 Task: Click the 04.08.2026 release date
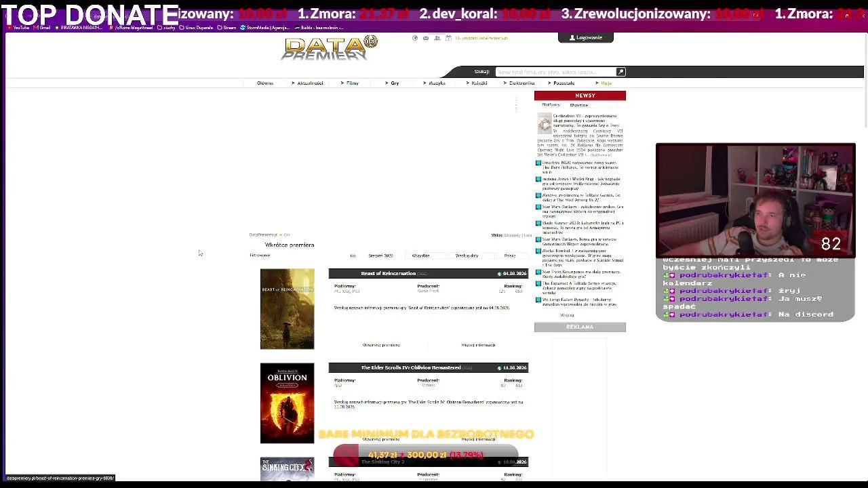pos(514,274)
